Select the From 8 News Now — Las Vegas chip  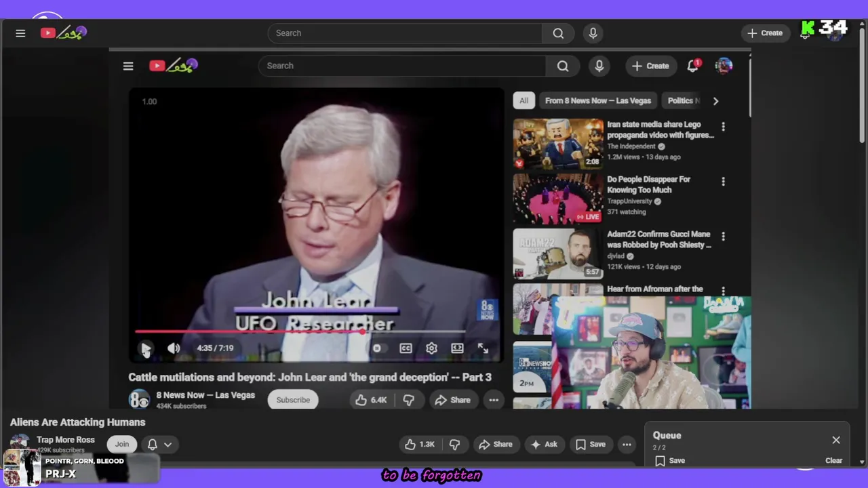tap(598, 101)
